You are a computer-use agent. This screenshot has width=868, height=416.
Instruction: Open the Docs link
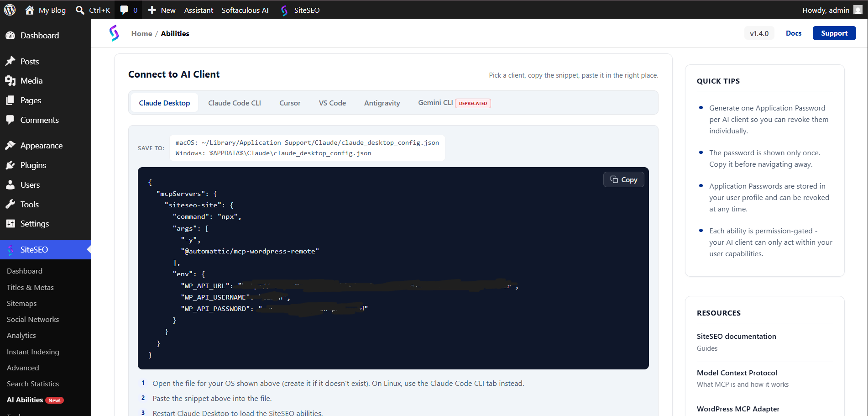tap(794, 33)
